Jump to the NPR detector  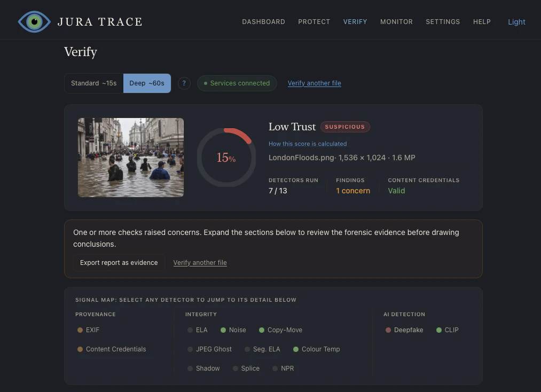tap(283, 369)
